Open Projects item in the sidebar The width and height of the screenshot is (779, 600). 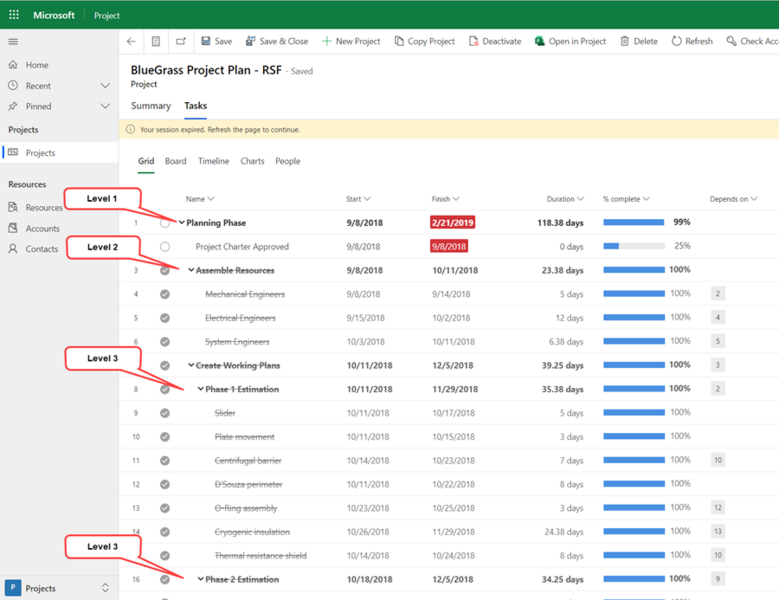(x=59, y=152)
